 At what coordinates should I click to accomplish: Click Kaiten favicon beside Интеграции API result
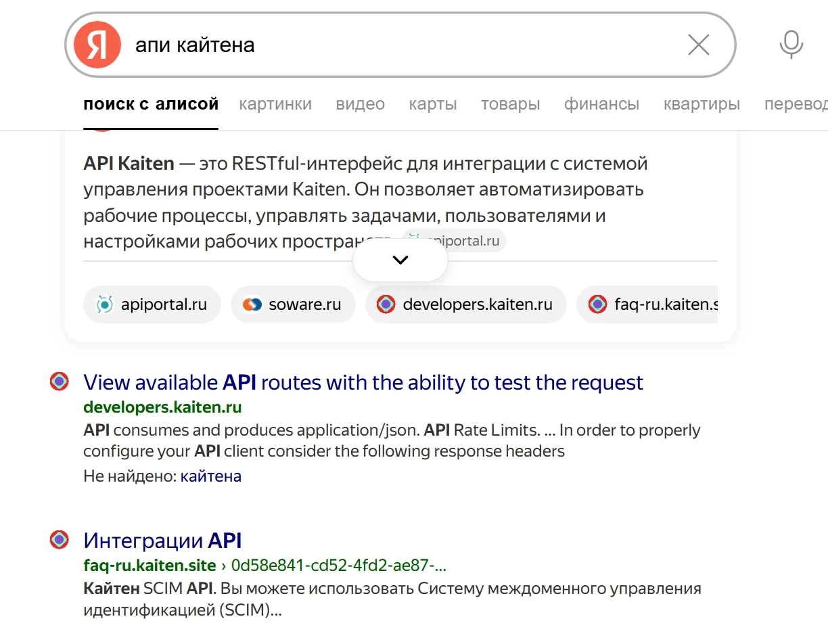[x=60, y=540]
